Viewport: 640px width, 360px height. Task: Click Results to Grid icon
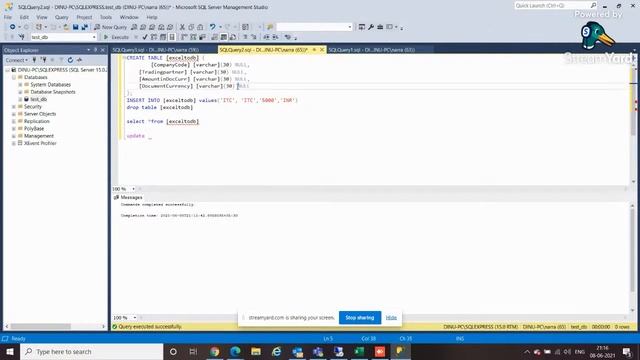[224, 37]
